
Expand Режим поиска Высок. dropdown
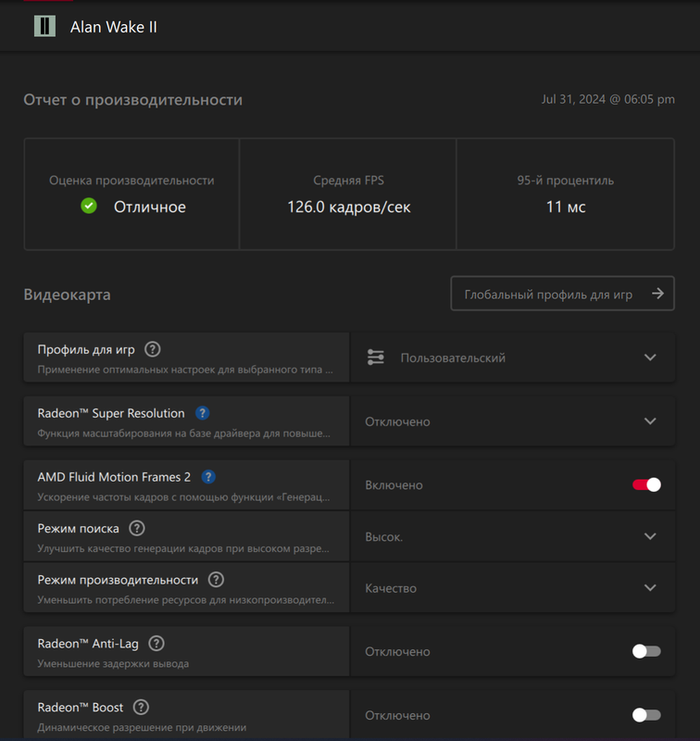[x=512, y=536]
